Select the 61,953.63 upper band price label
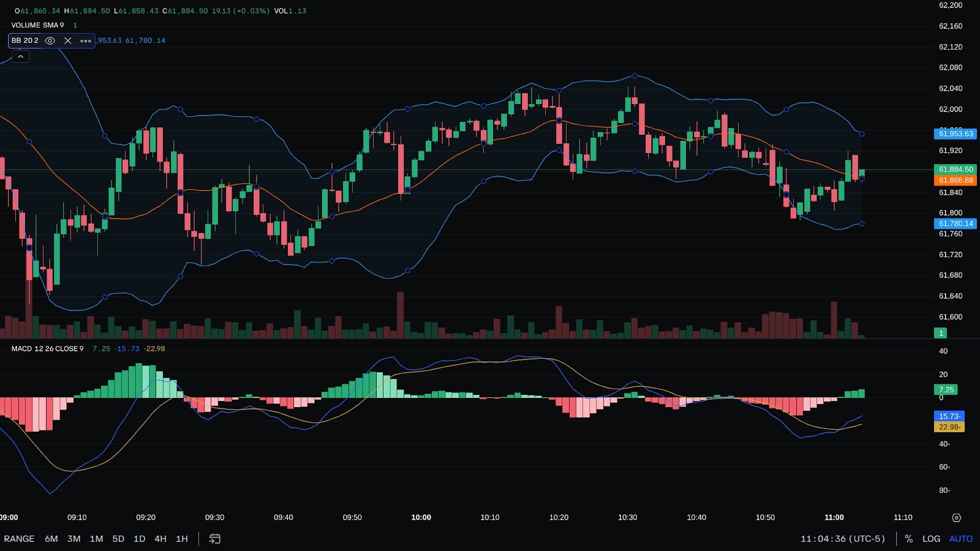Image resolution: width=980 pixels, height=551 pixels. [x=956, y=133]
